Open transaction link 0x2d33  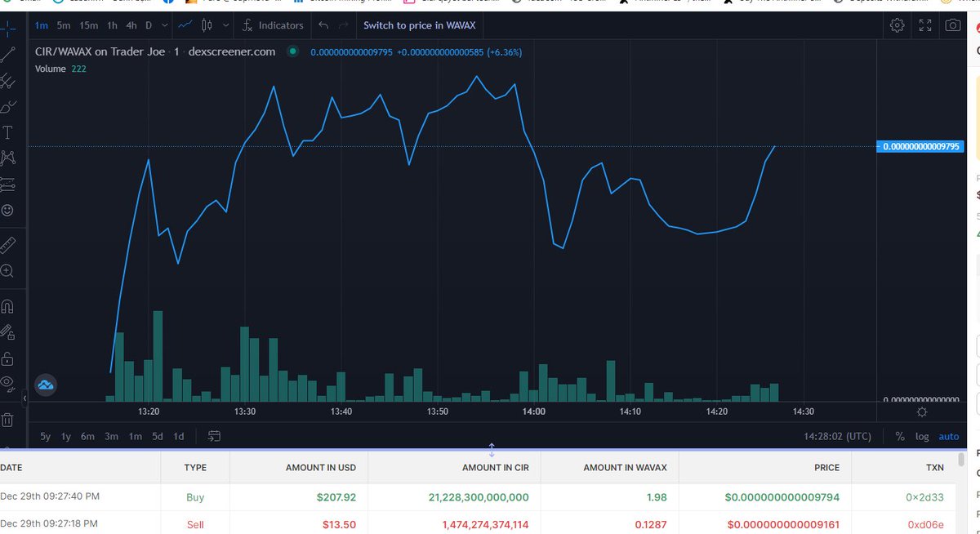pyautogui.click(x=924, y=496)
